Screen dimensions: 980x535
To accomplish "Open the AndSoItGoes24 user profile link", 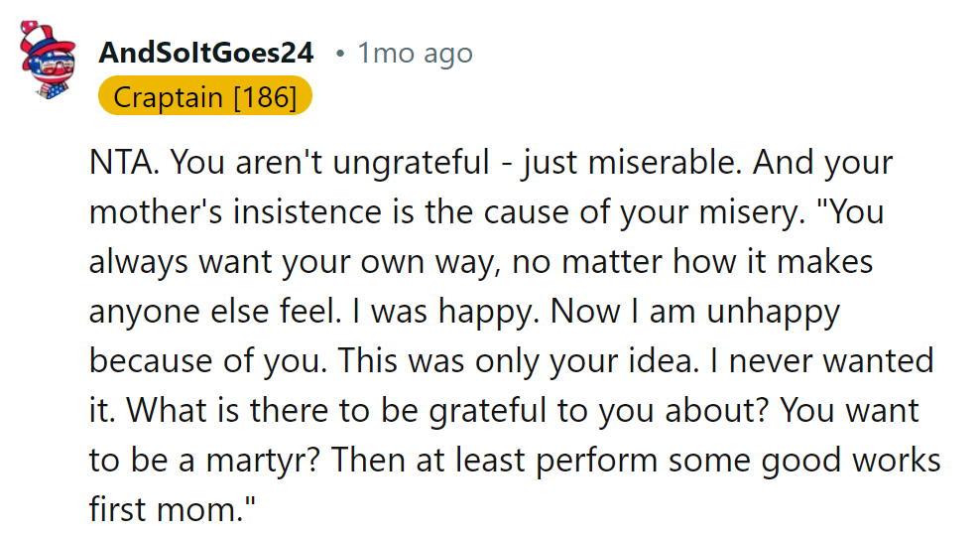I will pos(205,53).
